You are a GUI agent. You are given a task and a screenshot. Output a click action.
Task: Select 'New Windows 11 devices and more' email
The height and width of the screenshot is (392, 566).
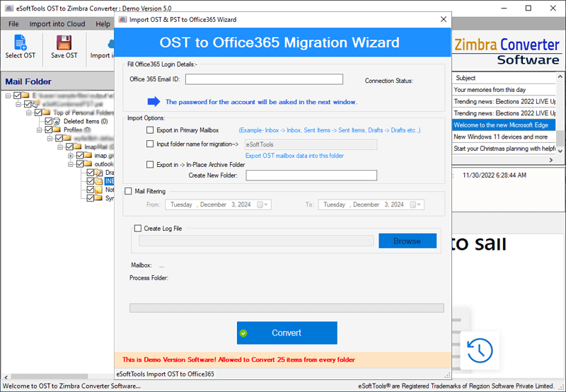click(x=504, y=137)
